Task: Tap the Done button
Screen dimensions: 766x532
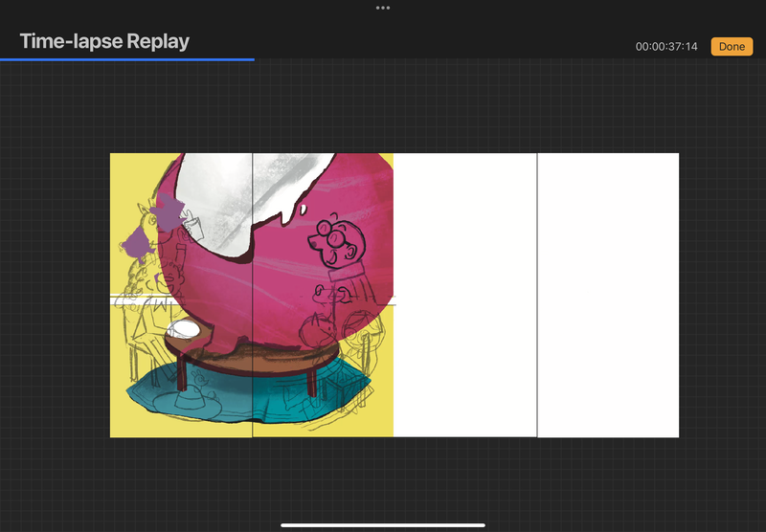Action: click(732, 46)
